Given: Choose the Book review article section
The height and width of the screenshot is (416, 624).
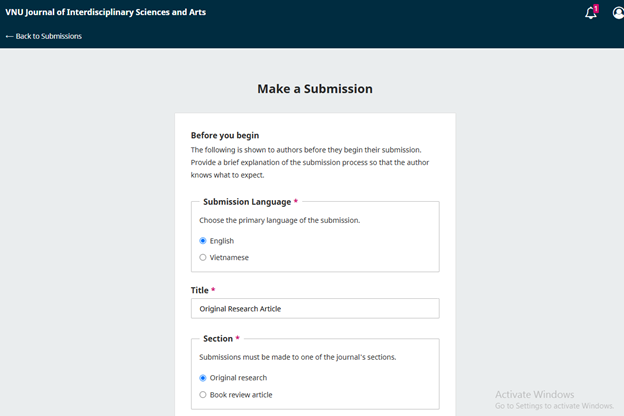Looking at the screenshot, I should click(x=203, y=395).
